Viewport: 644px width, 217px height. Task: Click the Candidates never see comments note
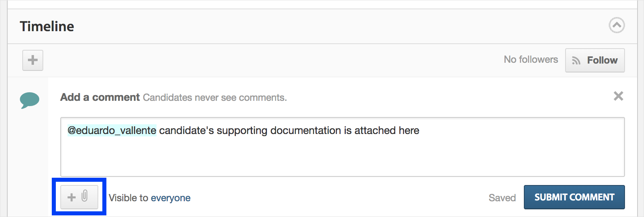coord(215,98)
